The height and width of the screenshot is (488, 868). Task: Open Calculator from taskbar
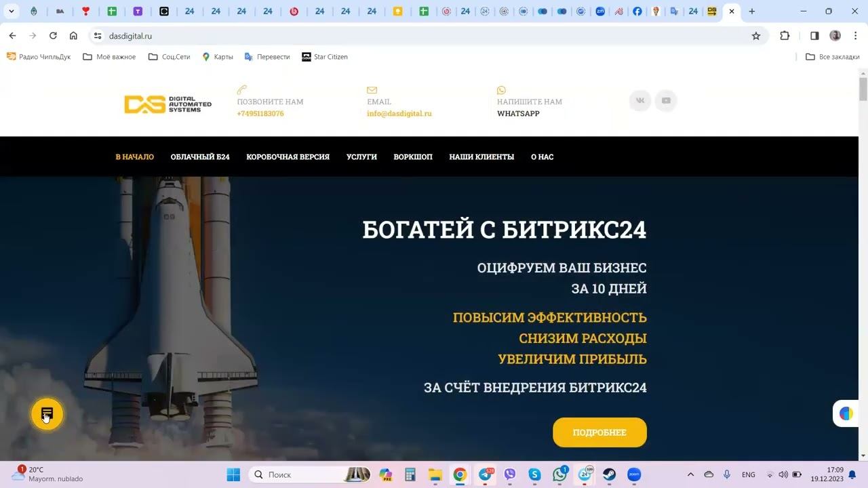[x=410, y=474]
